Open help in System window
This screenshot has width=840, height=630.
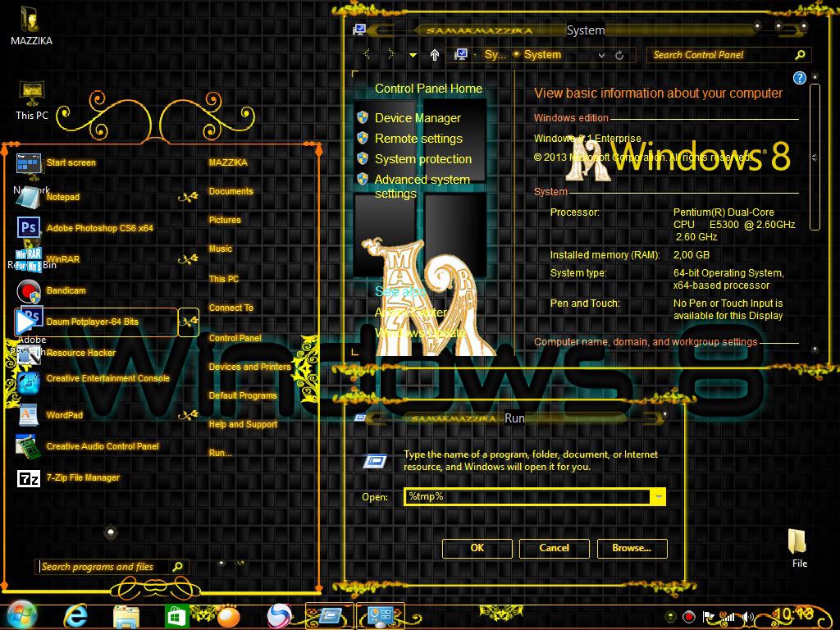pyautogui.click(x=799, y=78)
